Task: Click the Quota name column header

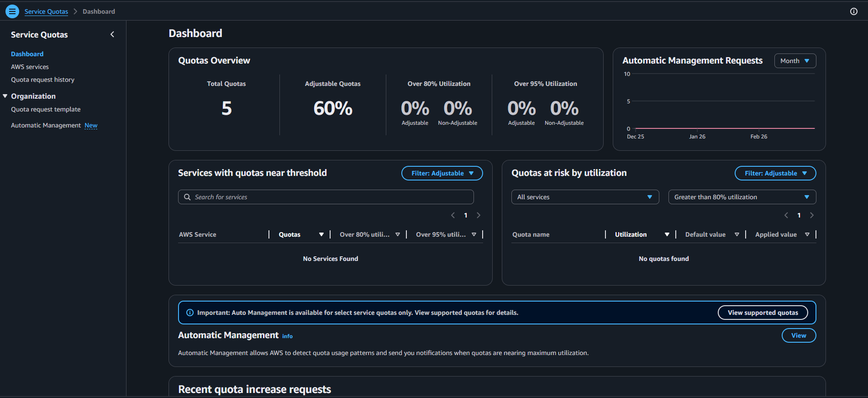Action: [x=531, y=234]
